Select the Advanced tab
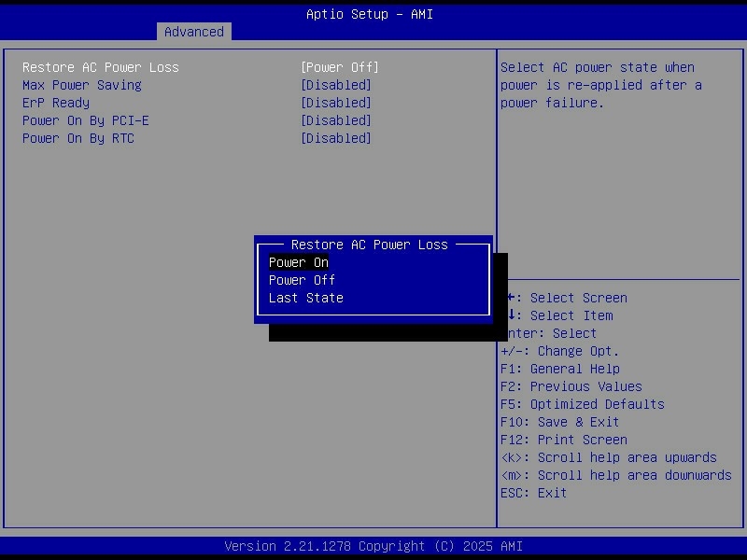Image resolution: width=747 pixels, height=560 pixels. point(193,32)
